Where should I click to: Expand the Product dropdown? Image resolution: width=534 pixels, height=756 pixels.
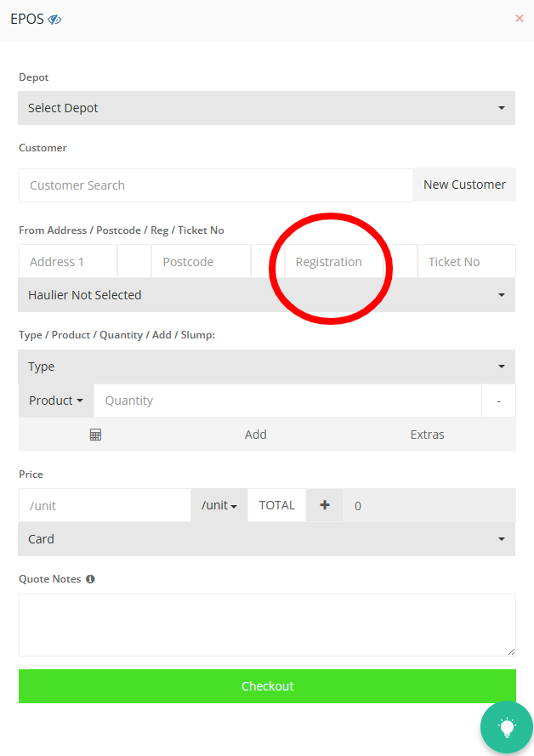pos(56,401)
